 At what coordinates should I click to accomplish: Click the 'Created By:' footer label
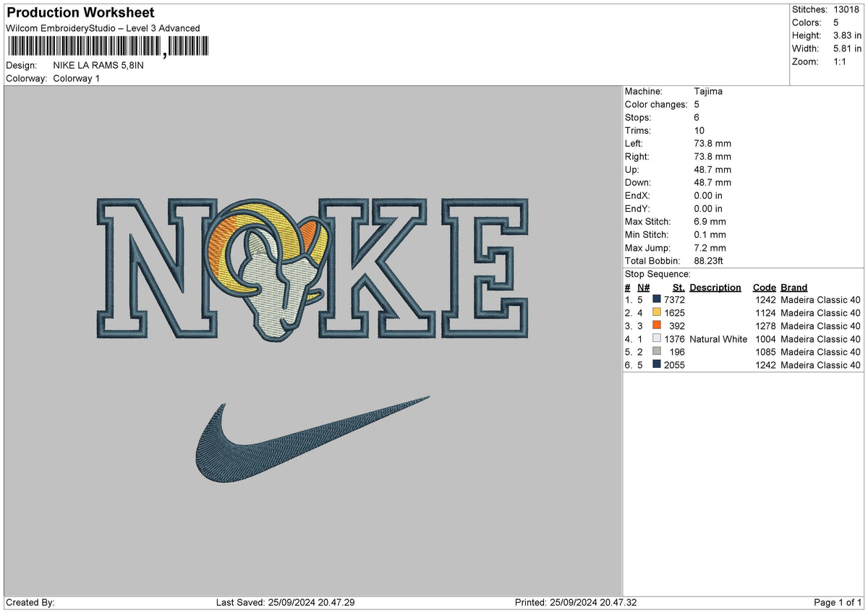pos(30,603)
